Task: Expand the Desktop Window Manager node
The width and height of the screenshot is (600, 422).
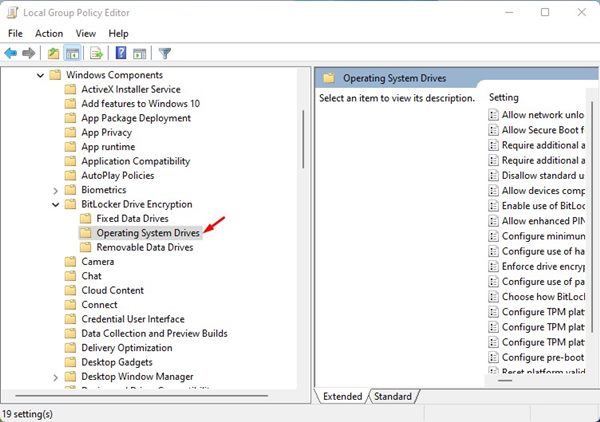Action: (x=55, y=377)
